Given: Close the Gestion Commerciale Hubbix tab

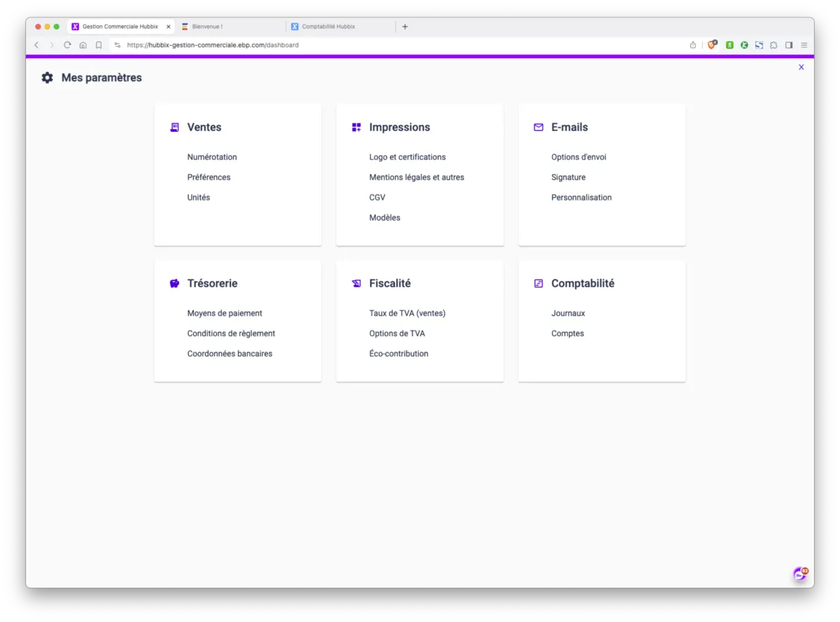Looking at the screenshot, I should (x=168, y=27).
